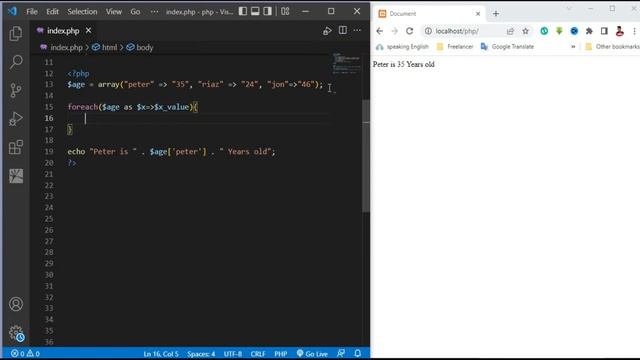Open the Edit menu
The height and width of the screenshot is (360, 640).
coord(52,12)
